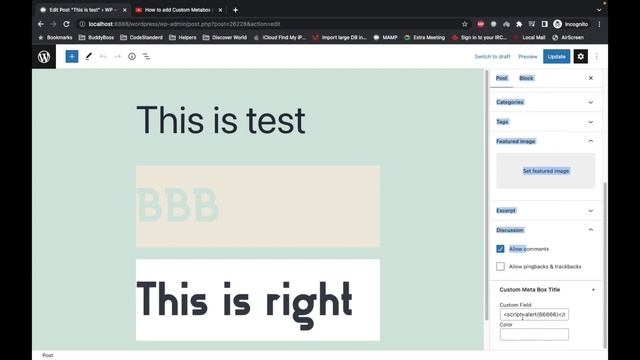Viewport: 640px width, 360px height.
Task: Click the 'This is test' post title
Action: pos(221,120)
